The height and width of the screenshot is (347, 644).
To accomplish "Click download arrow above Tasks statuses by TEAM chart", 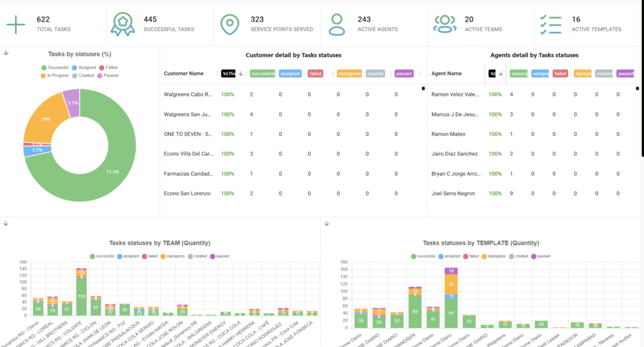I will pos(6,224).
